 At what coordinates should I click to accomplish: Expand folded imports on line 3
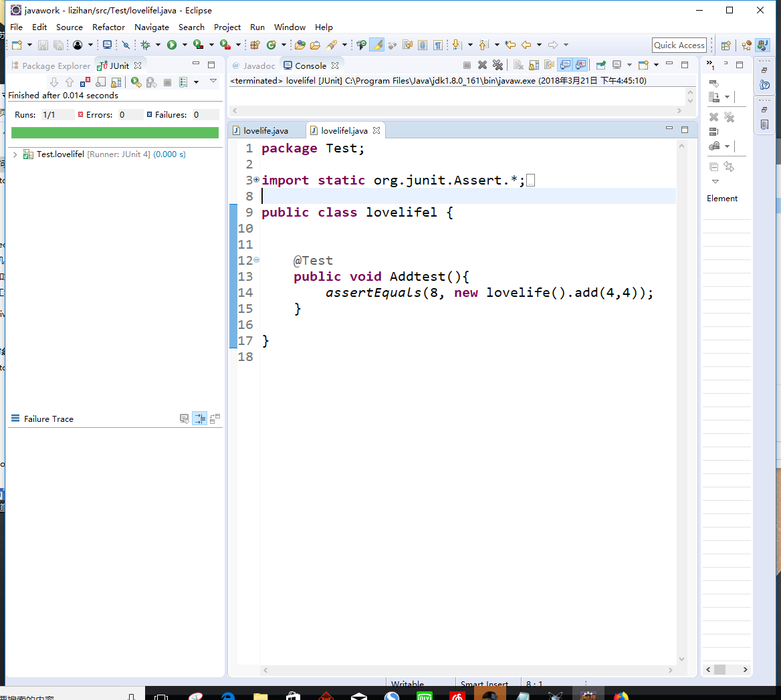(256, 180)
